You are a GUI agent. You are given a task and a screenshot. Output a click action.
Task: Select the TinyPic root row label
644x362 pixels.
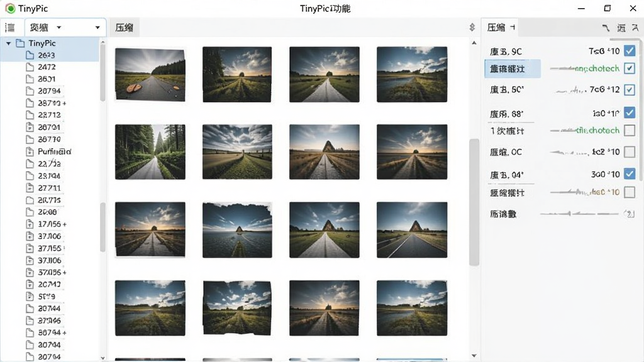pos(42,43)
